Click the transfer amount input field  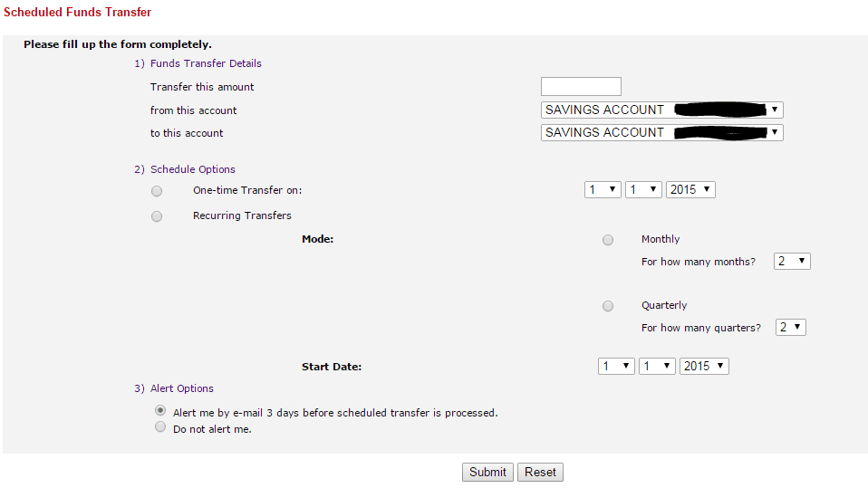pyautogui.click(x=581, y=87)
